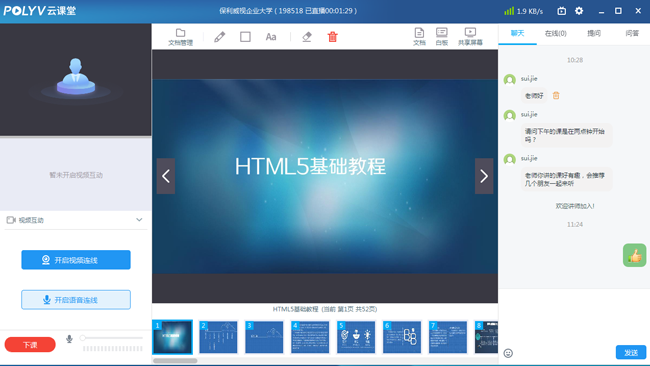Select the Aa text tool
Viewport: 650px width, 366px height.
[271, 37]
